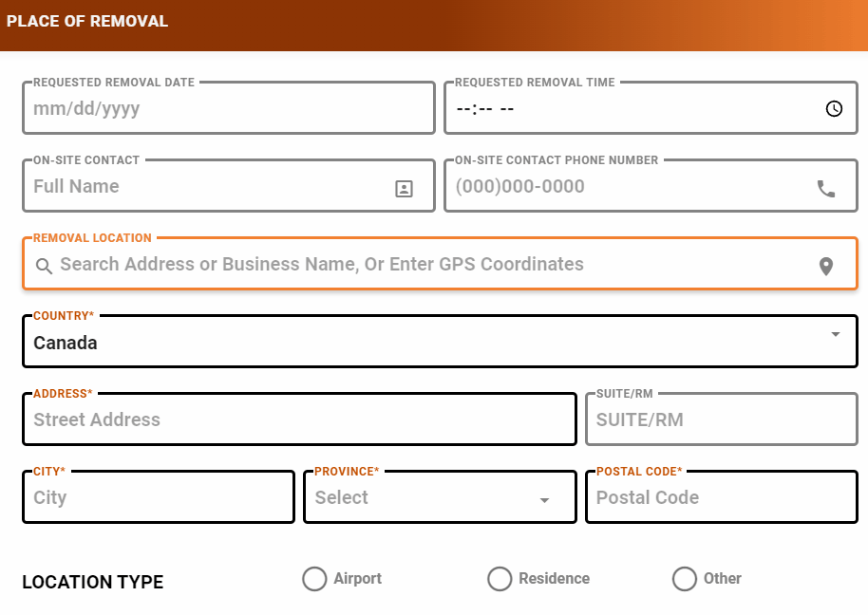Pick the Other location type option

(x=685, y=579)
